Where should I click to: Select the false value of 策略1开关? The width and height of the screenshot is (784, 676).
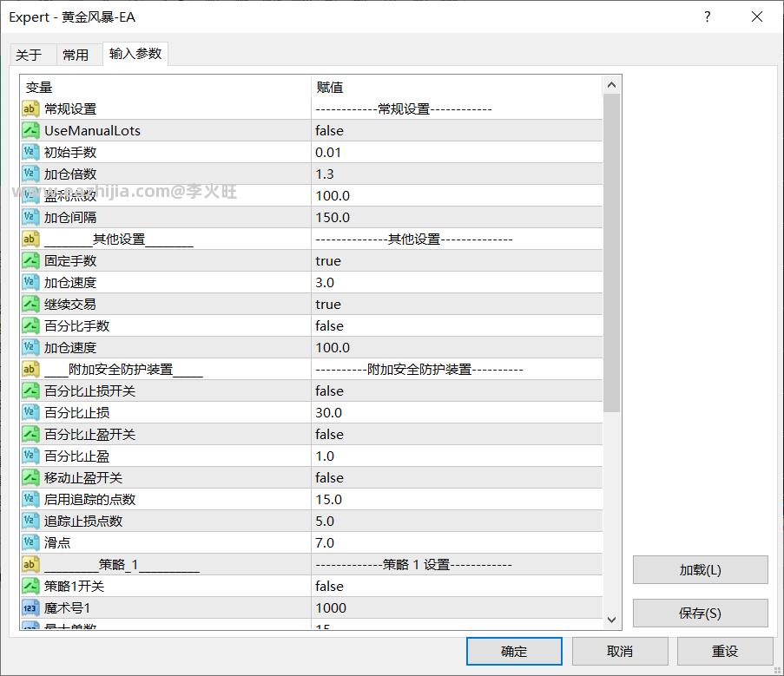457,586
